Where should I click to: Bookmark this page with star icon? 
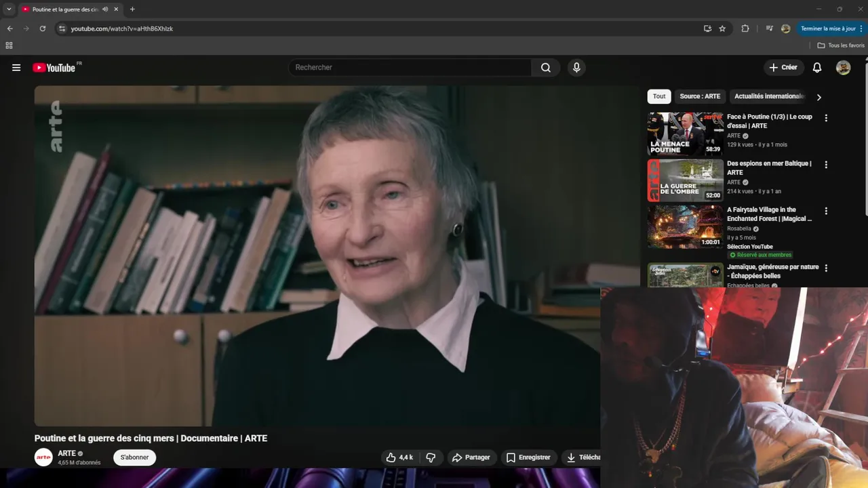click(x=722, y=28)
